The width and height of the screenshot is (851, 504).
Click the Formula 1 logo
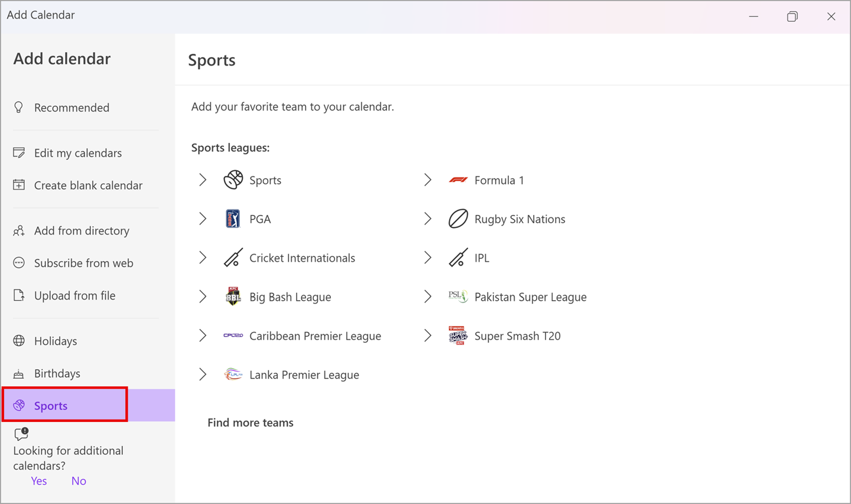click(458, 180)
